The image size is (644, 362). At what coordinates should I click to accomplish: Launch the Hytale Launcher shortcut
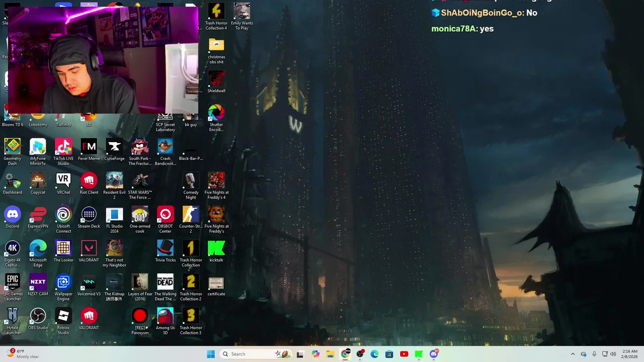[13, 321]
